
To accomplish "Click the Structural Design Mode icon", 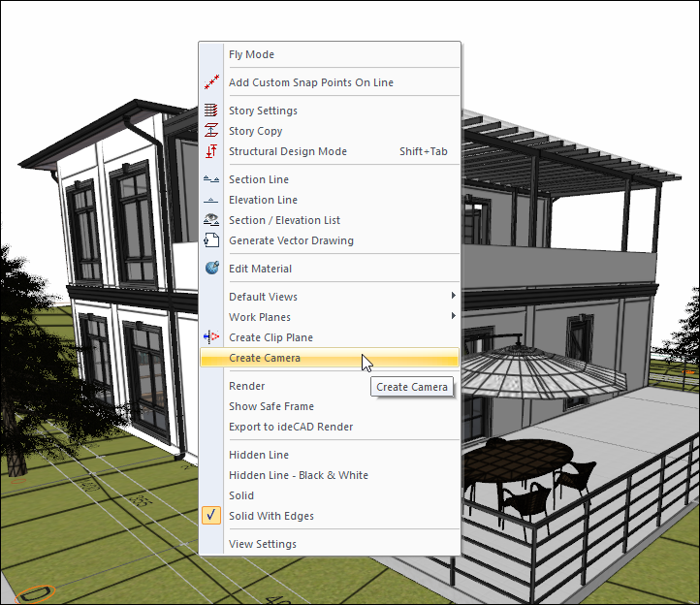I will point(211,152).
